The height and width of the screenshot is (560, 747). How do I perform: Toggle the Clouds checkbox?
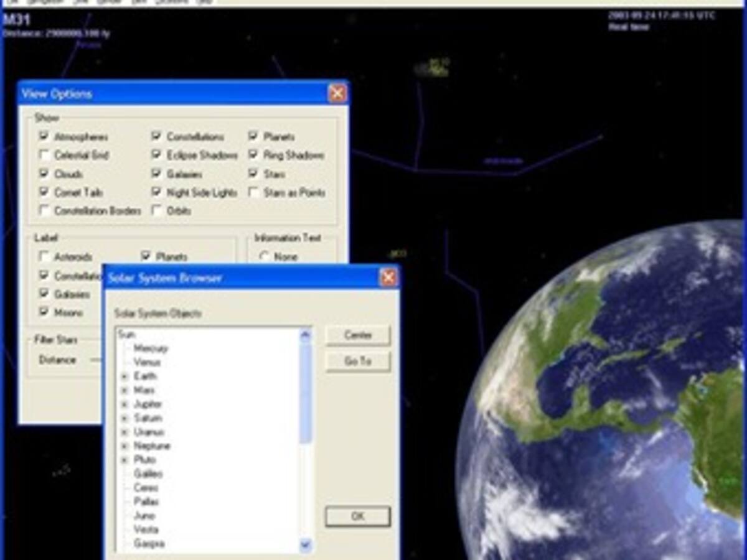(44, 174)
